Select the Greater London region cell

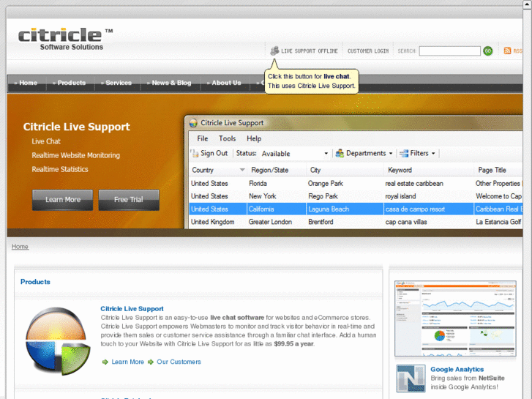(x=270, y=222)
